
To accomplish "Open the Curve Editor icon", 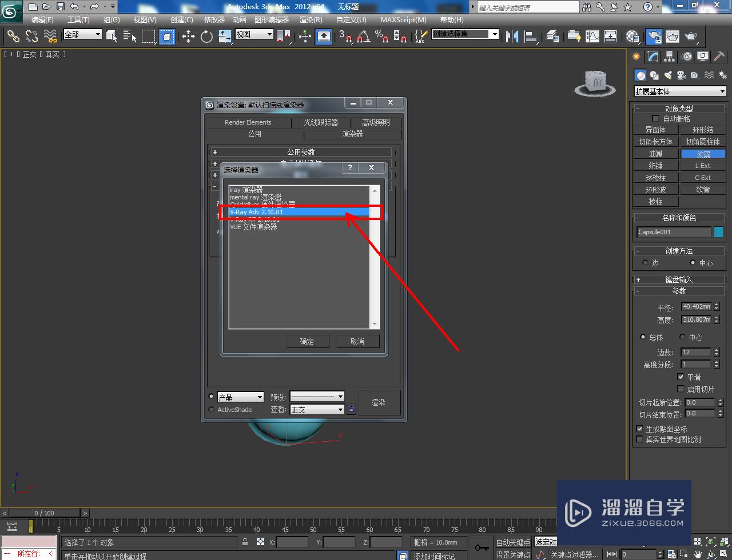I will pyautogui.click(x=592, y=37).
